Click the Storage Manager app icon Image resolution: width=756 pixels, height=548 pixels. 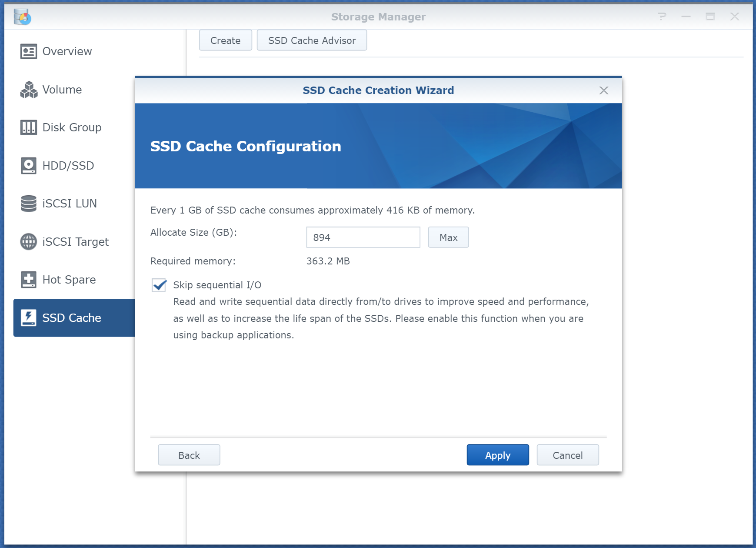(x=22, y=17)
